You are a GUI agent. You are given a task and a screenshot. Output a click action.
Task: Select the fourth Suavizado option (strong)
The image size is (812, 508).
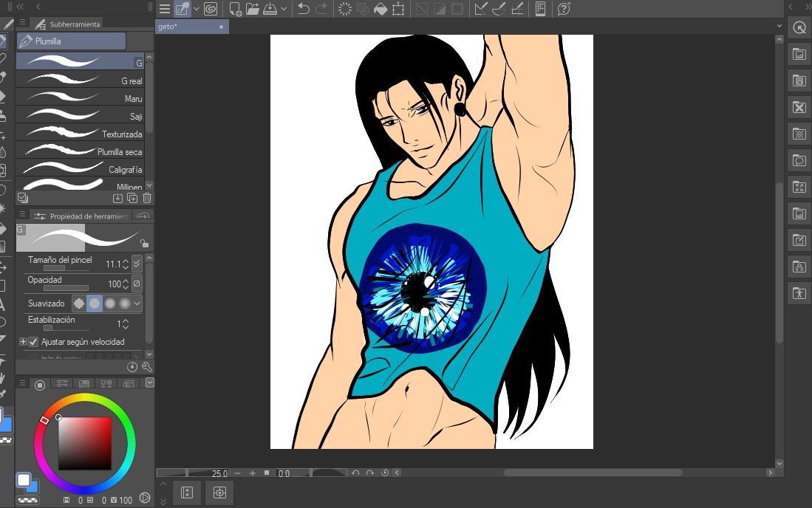(x=125, y=303)
